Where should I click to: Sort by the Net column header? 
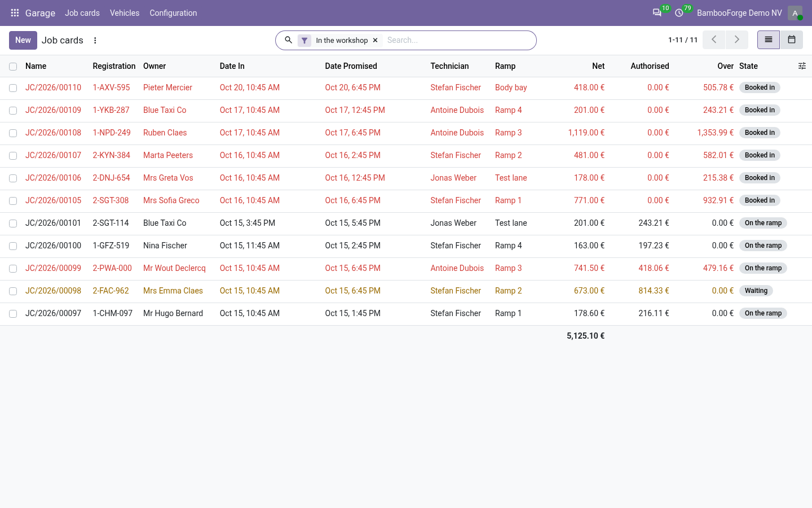598,66
